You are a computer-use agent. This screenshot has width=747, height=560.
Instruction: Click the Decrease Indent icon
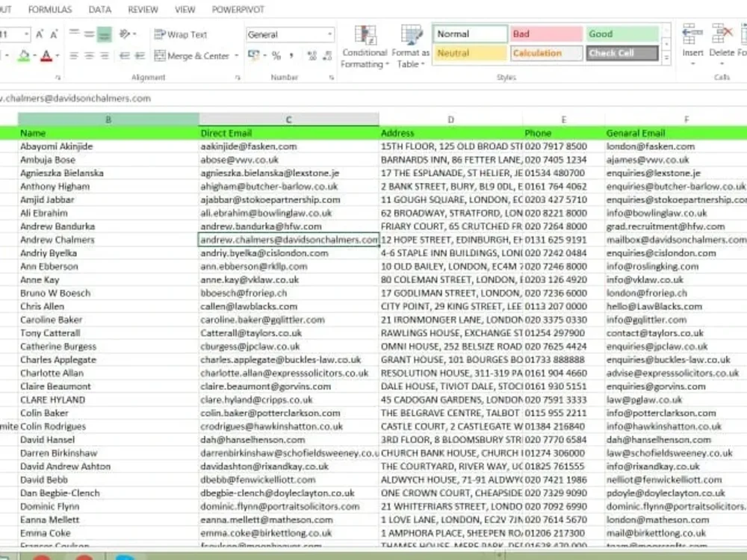(125, 56)
